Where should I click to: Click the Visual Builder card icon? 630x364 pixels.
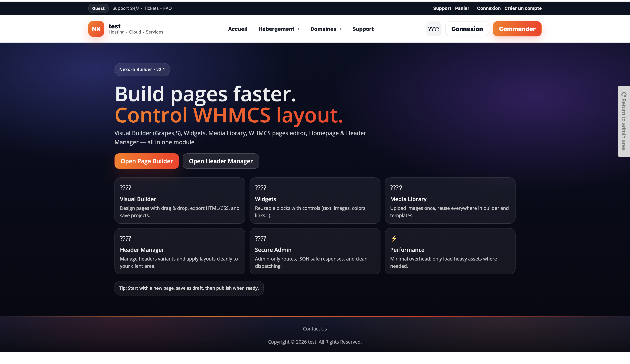(125, 188)
